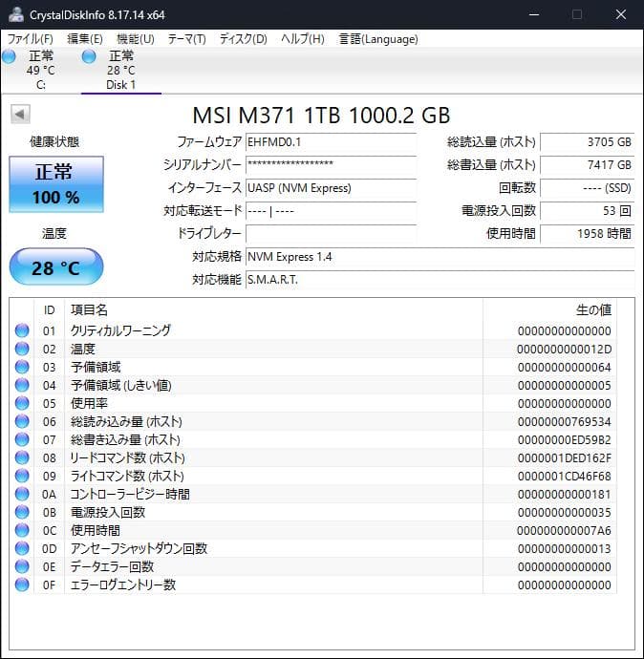Click raw value 0000001DED162F
This screenshot has width=644, height=659.
[564, 458]
